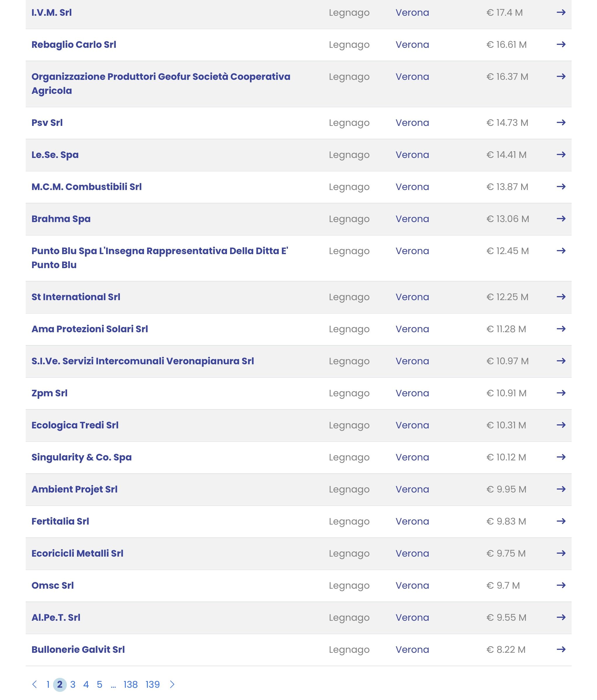Open the Fertitalia Srl company link
This screenshot has height=700, width=597.
[x=60, y=522]
